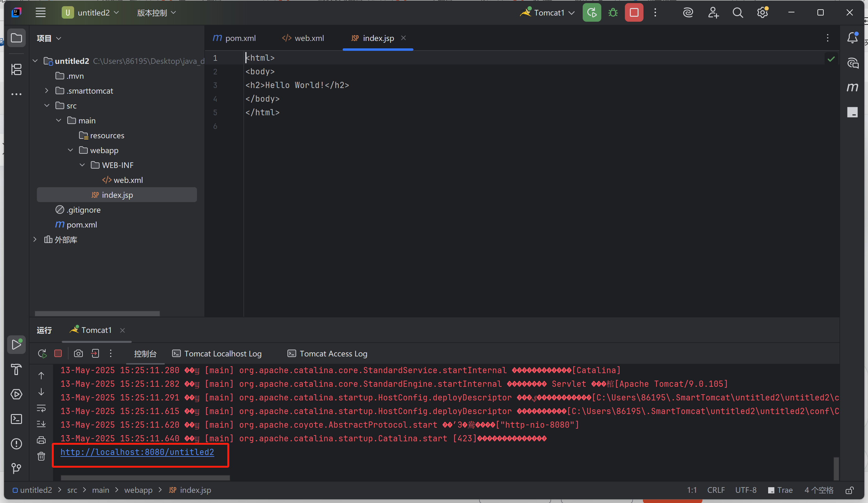The image size is (868, 503).
Task: Collapse the WEB-INF folder
Action: (82, 165)
